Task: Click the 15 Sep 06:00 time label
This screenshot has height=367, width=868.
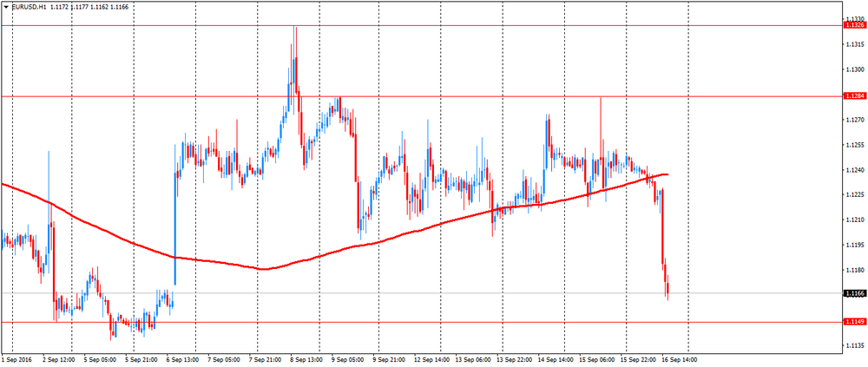Action: point(595,360)
